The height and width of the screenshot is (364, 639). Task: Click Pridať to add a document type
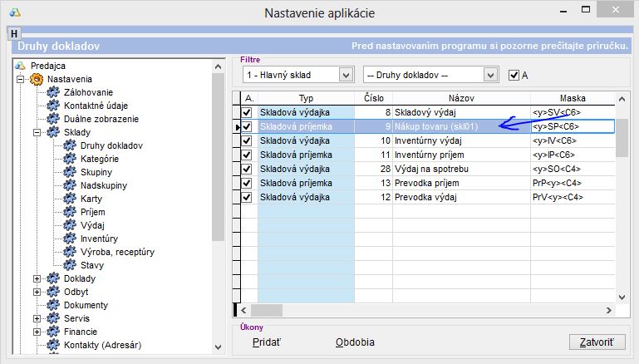[267, 342]
